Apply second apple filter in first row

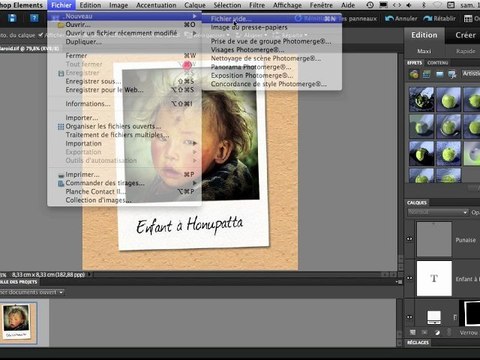tap(449, 99)
